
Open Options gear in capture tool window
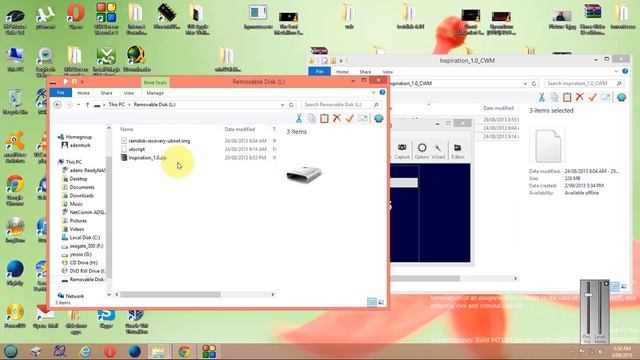422,151
